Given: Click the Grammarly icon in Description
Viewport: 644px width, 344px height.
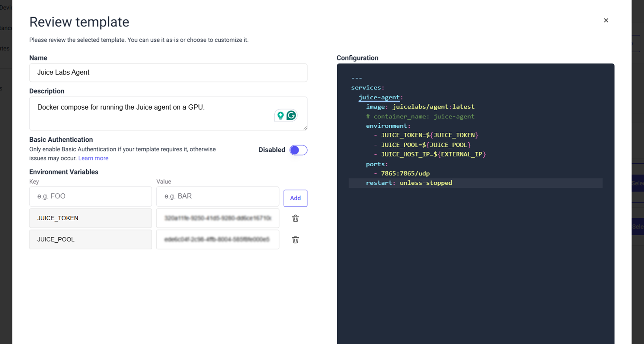Looking at the screenshot, I should 291,115.
